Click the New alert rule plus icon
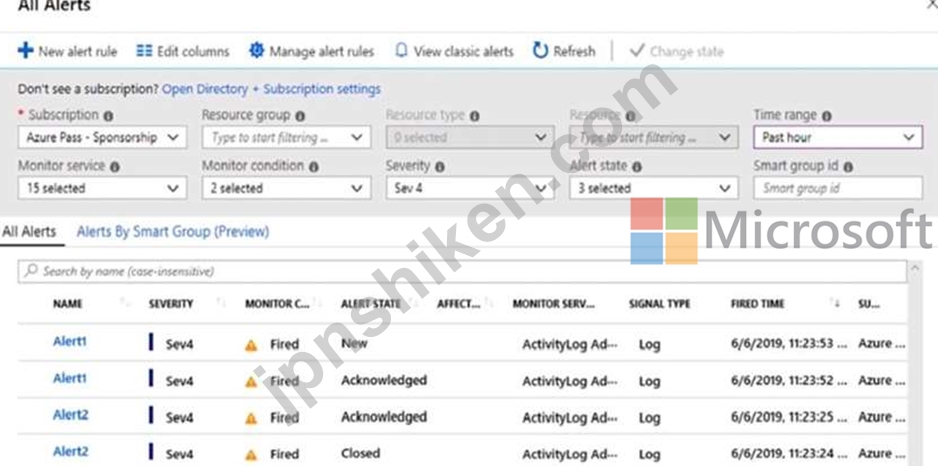938x466 pixels. pos(25,51)
